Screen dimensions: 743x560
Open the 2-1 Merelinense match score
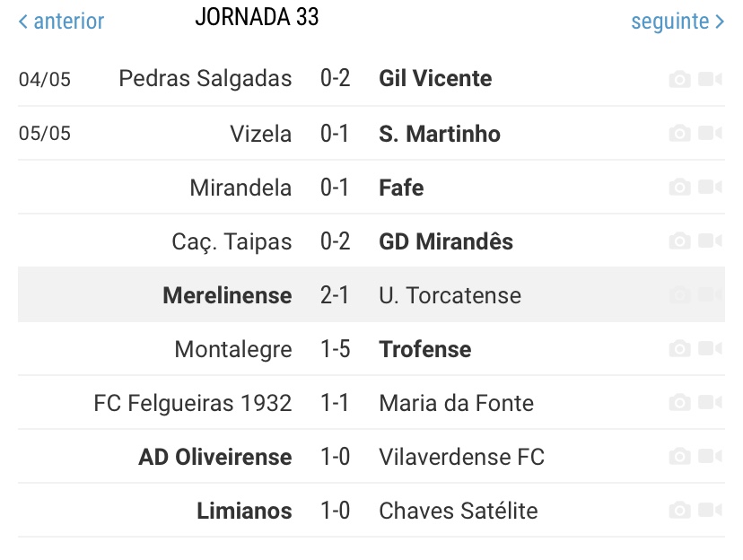[335, 295]
